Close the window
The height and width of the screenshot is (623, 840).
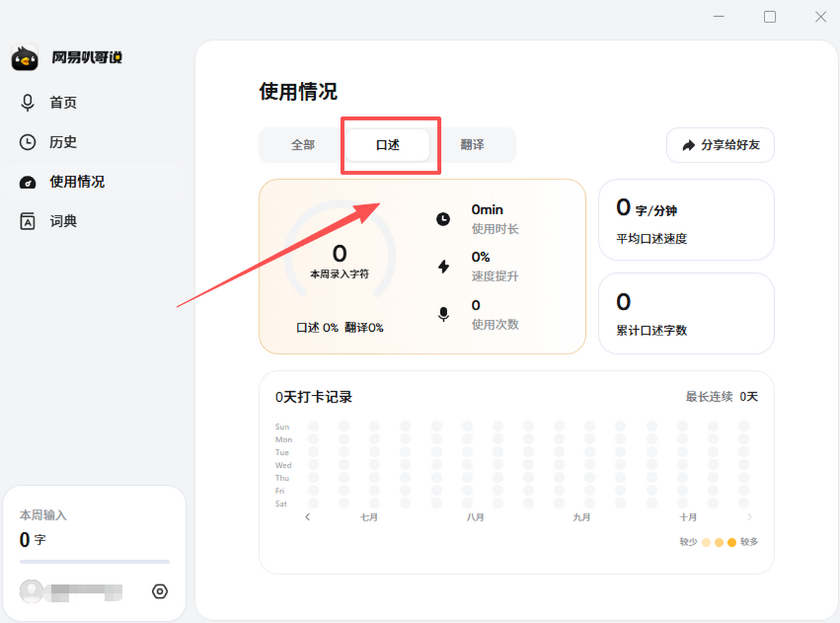pos(820,17)
